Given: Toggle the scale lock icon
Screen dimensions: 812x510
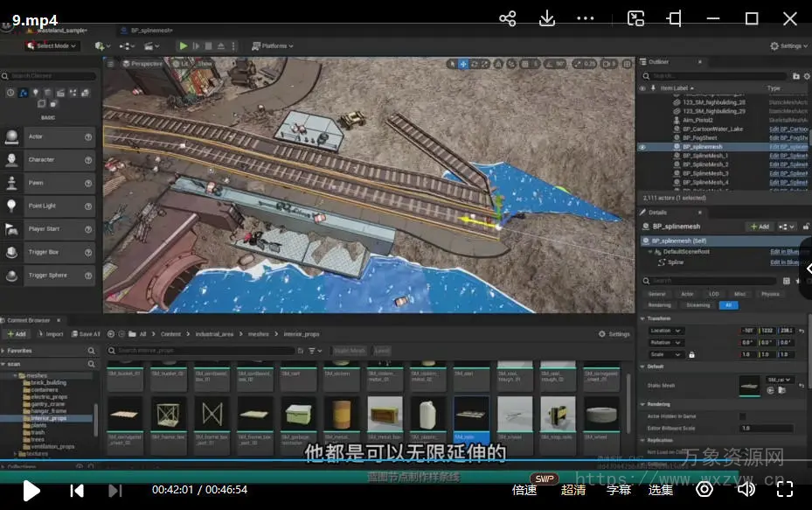Looking at the screenshot, I should click(x=692, y=354).
